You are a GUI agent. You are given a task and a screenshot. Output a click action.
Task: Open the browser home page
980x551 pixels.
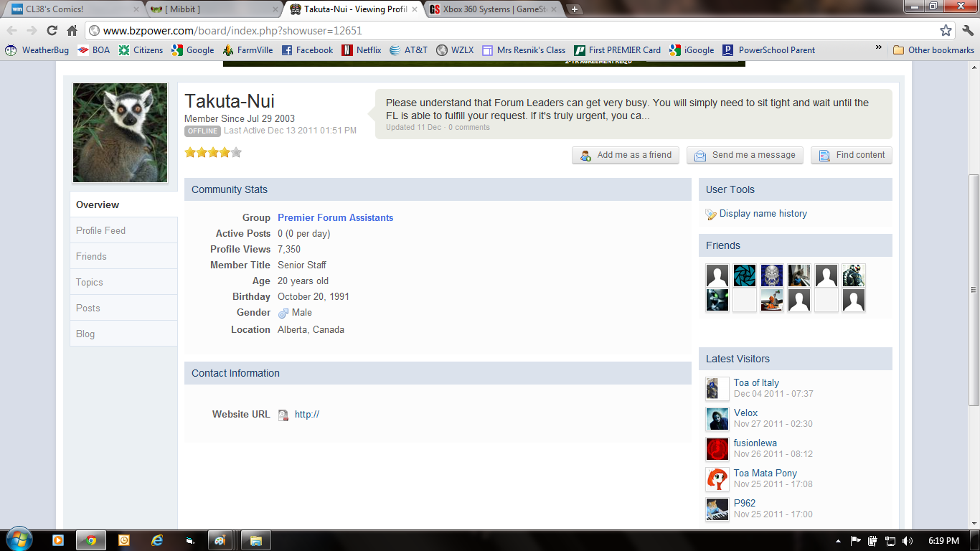(x=72, y=30)
